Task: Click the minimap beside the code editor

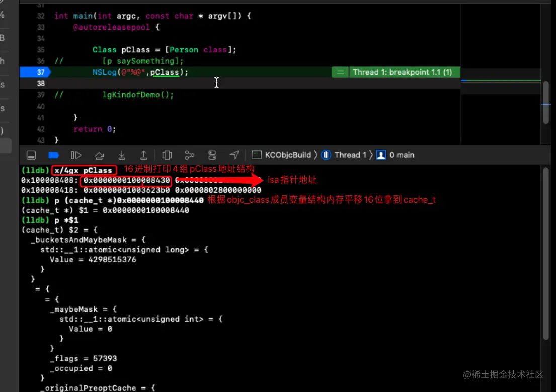Action: pos(501,74)
